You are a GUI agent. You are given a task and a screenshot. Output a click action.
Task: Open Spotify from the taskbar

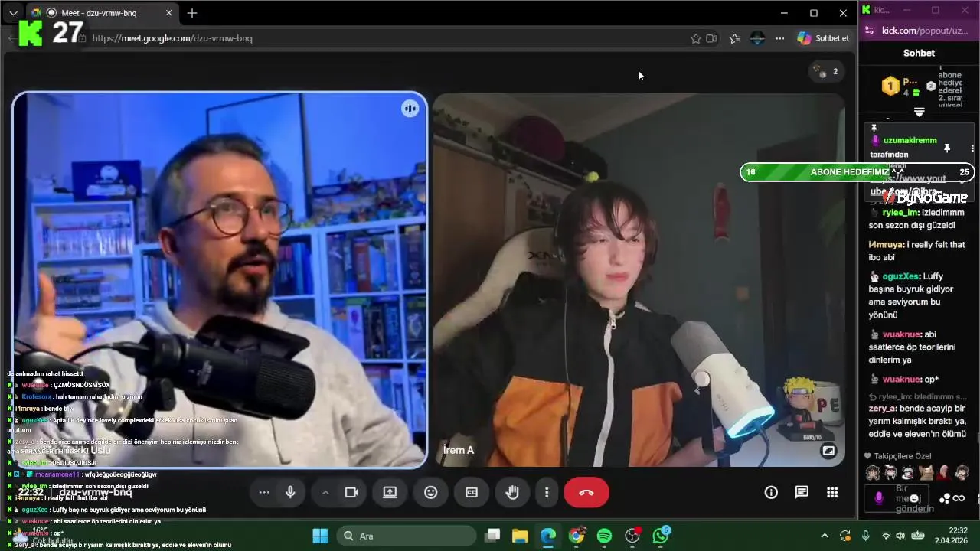pyautogui.click(x=604, y=536)
